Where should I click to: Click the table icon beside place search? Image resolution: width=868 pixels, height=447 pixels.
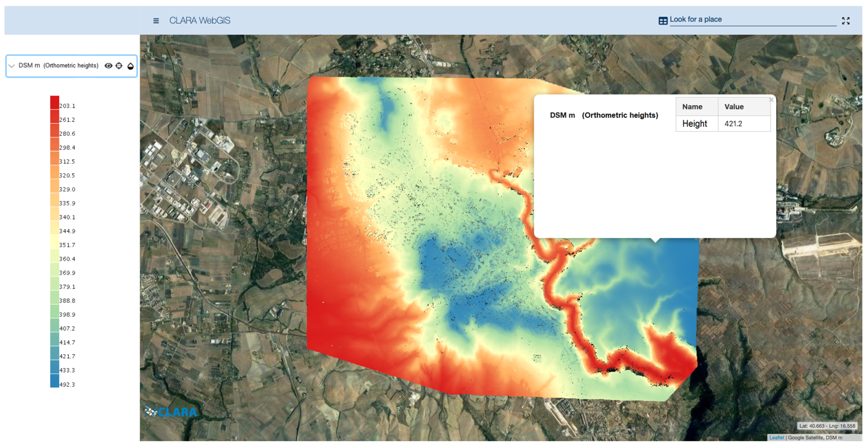point(662,21)
